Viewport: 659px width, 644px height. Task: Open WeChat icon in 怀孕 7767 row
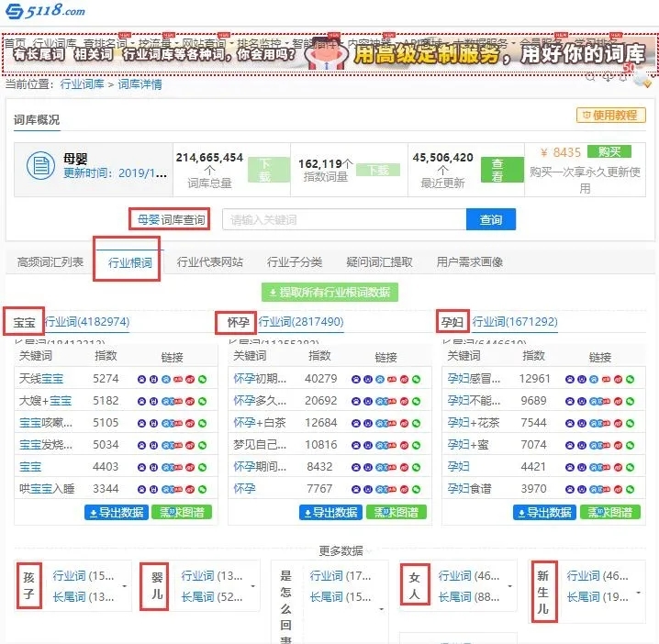[416, 489]
